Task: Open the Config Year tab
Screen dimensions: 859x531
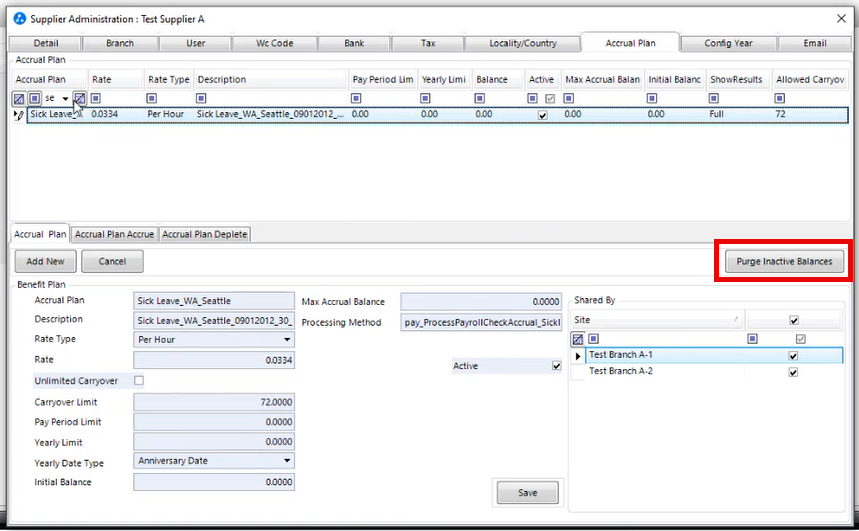Action: (728, 43)
